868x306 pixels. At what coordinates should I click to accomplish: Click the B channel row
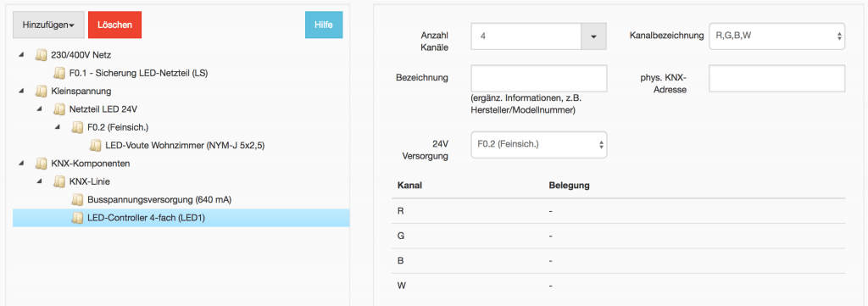[x=618, y=260]
